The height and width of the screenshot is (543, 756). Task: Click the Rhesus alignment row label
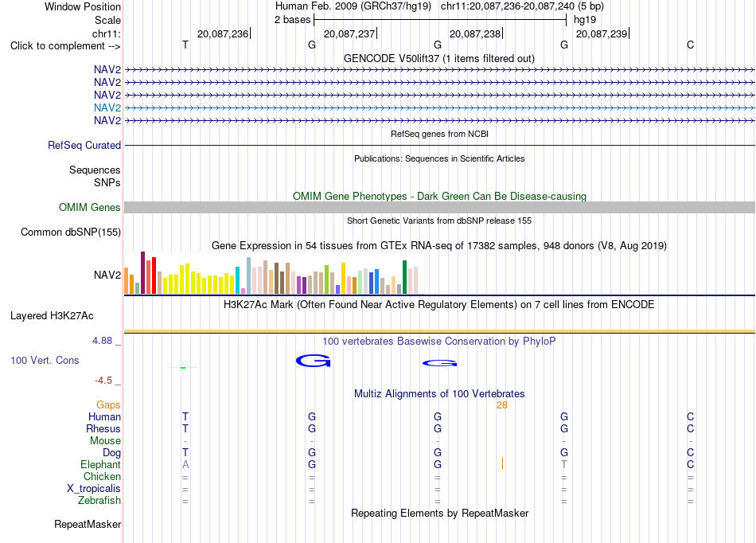[103, 428]
